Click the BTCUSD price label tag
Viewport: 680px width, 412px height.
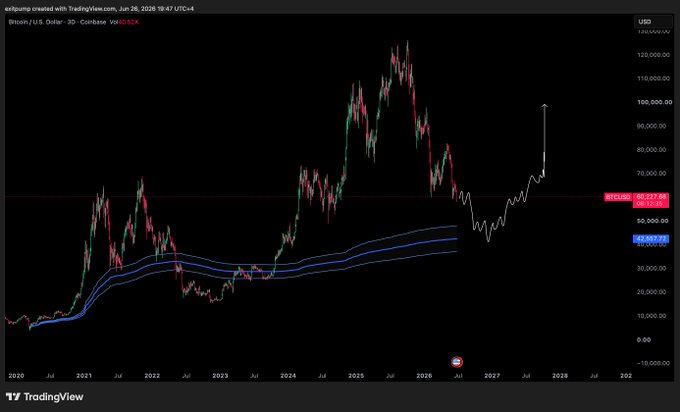tap(618, 197)
